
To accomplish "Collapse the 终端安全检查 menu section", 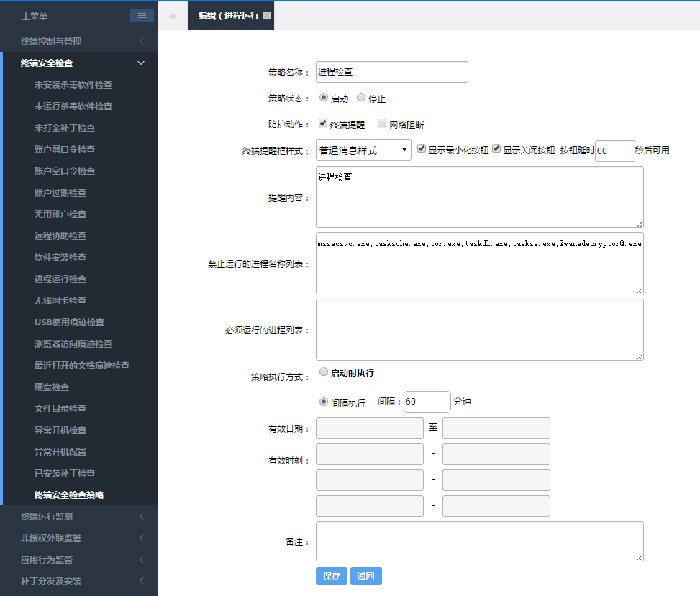I will pos(79,63).
